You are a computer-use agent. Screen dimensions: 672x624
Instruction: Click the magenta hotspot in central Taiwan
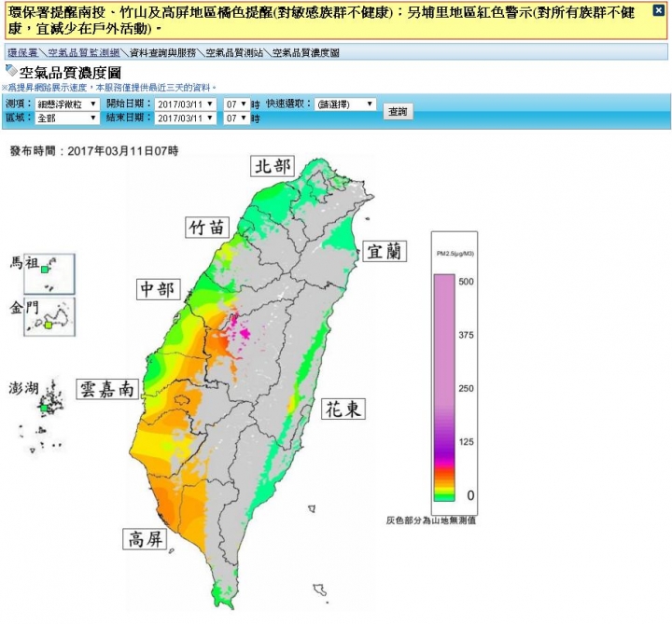pyautogui.click(x=245, y=333)
